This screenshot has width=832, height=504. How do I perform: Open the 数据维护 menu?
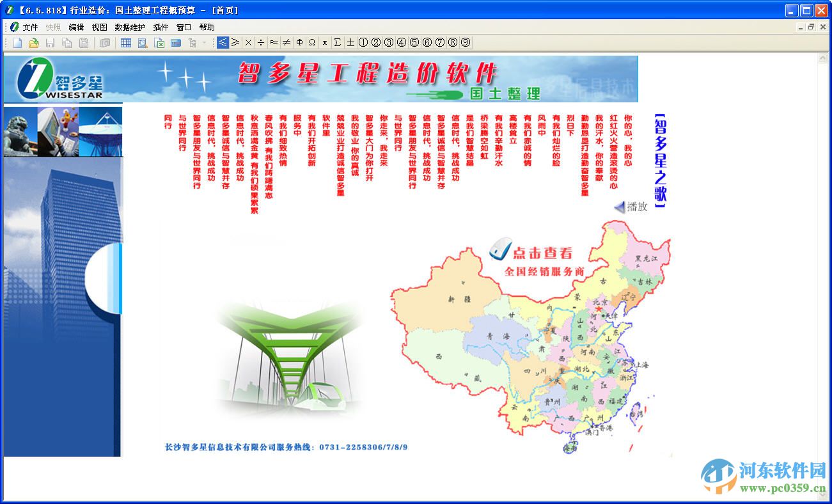[130, 28]
